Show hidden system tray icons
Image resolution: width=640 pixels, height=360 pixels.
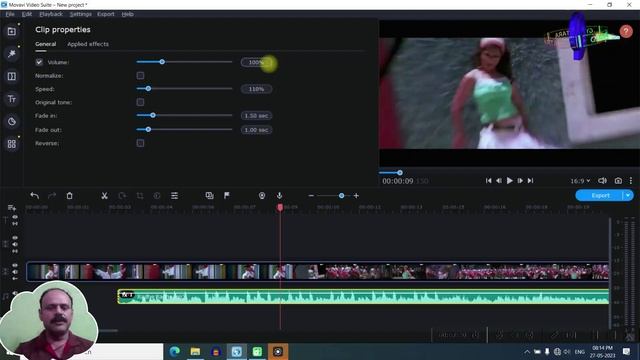tap(527, 351)
